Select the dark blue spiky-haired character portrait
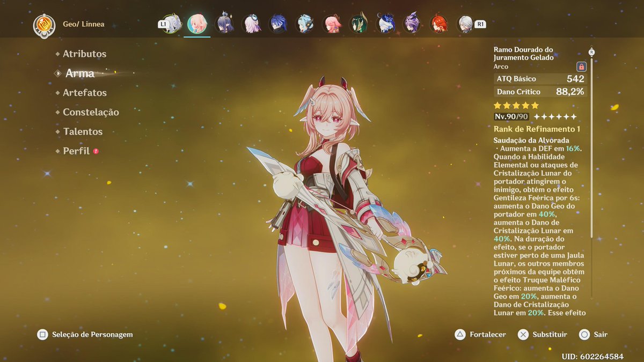Image resolution: width=644 pixels, height=362 pixels. click(279, 24)
